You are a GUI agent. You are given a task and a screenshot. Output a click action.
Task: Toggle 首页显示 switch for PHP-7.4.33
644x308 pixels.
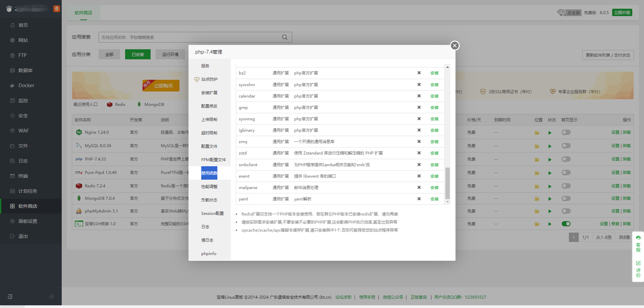point(566,159)
